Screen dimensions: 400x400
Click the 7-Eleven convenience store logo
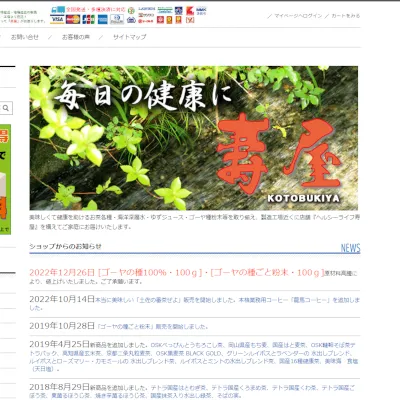[131, 10]
